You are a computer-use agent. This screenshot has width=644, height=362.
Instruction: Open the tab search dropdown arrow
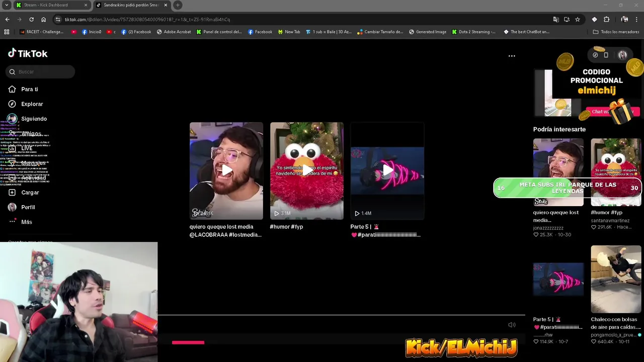(x=7, y=5)
